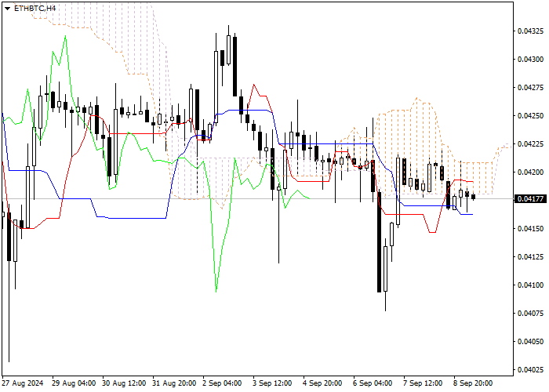The height and width of the screenshot is (392, 549).
Task: Click the 4 Sep 20:00 time label
Action: (x=322, y=383)
